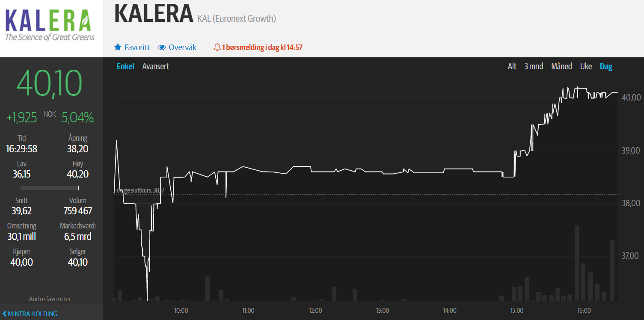The height and width of the screenshot is (320, 644).
Task: Click the KAL (Euronext Growth) ticker text
Action: 237,18
